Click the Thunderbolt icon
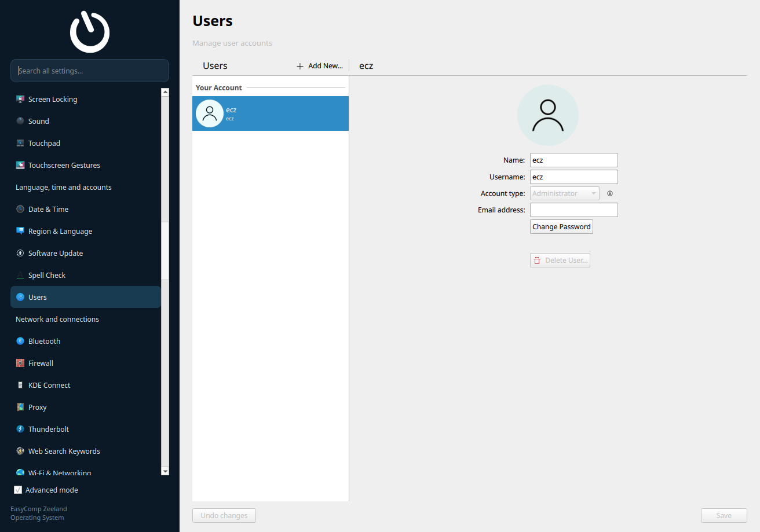The width and height of the screenshot is (760, 532). point(20,429)
